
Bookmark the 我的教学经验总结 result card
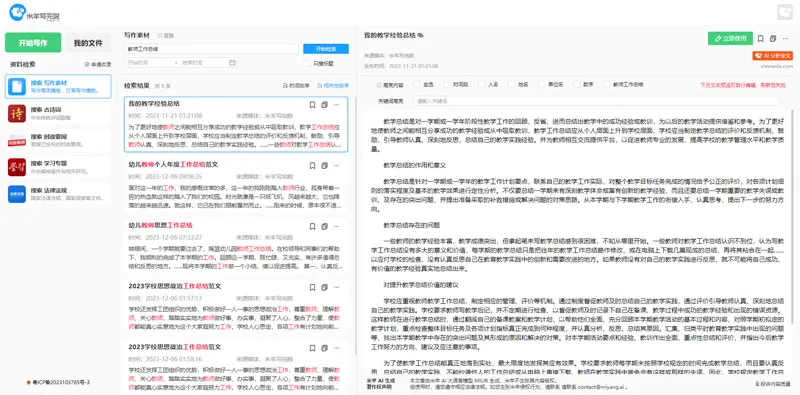pyautogui.click(x=312, y=105)
